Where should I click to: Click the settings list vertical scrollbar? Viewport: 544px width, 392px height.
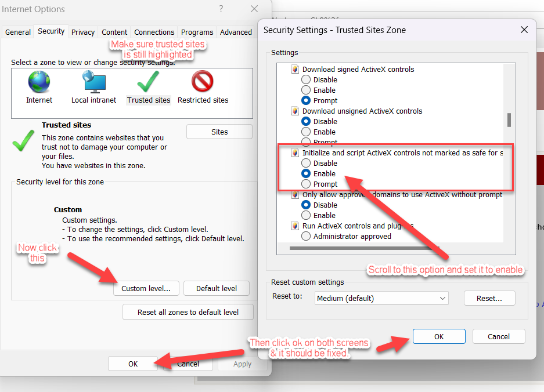pos(509,119)
